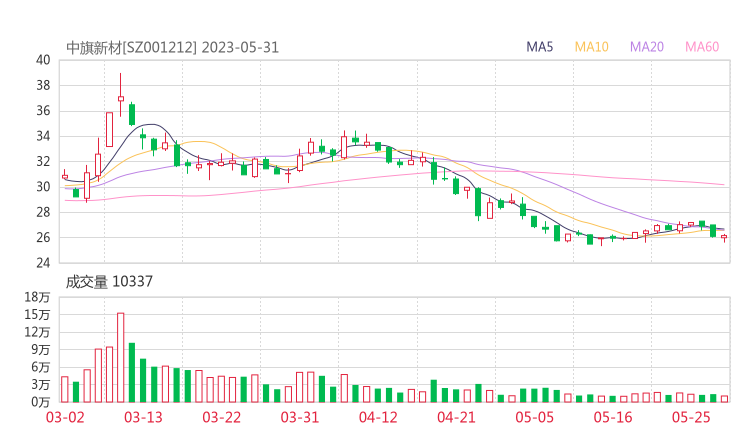
Task: Select the last candlestick on the price chart
Action: (724, 237)
